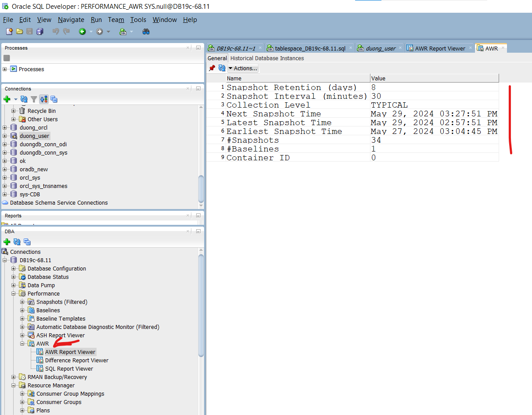The height and width of the screenshot is (415, 532).
Task: Select ASH Report Viewer tree node
Action: (61, 336)
